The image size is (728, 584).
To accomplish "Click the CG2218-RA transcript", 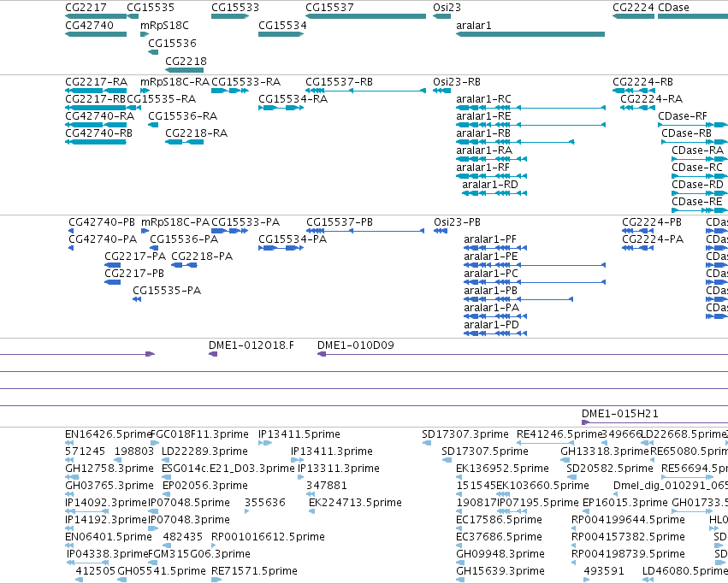I will 184,142.
